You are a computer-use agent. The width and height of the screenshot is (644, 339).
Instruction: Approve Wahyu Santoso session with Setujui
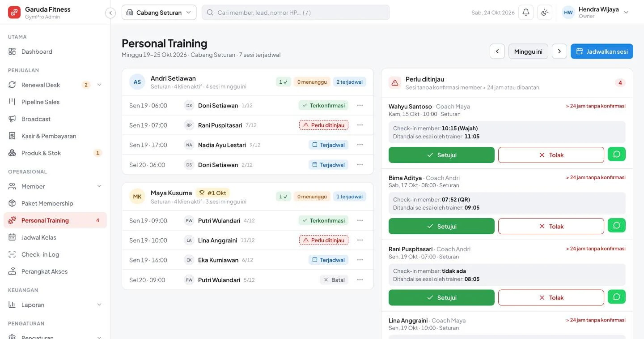point(441,155)
